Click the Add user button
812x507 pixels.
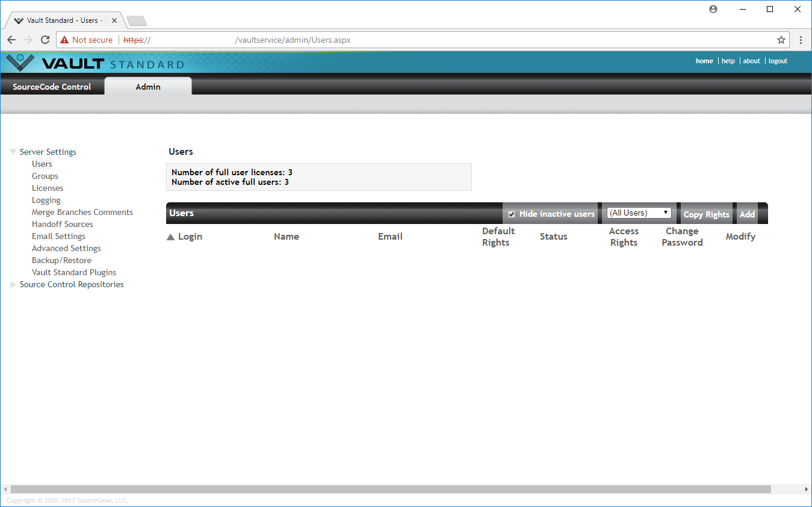point(747,214)
